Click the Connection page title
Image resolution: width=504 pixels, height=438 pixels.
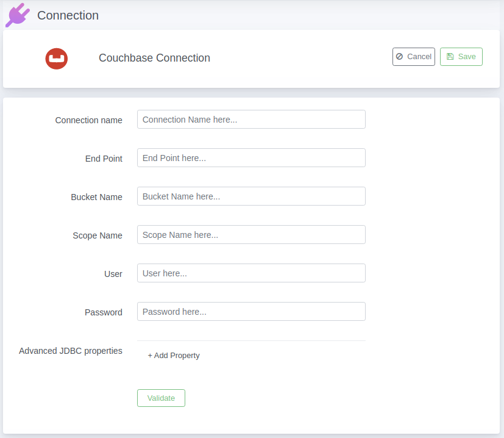[68, 15]
